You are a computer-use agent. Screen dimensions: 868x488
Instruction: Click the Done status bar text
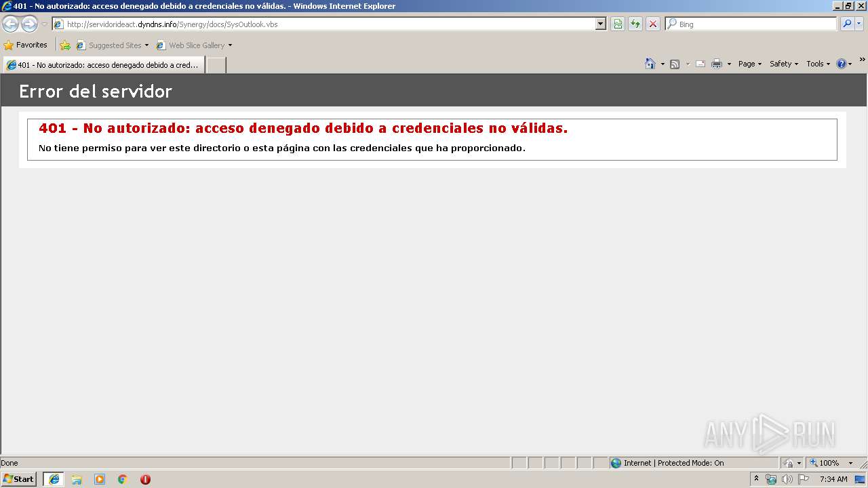[9, 463]
